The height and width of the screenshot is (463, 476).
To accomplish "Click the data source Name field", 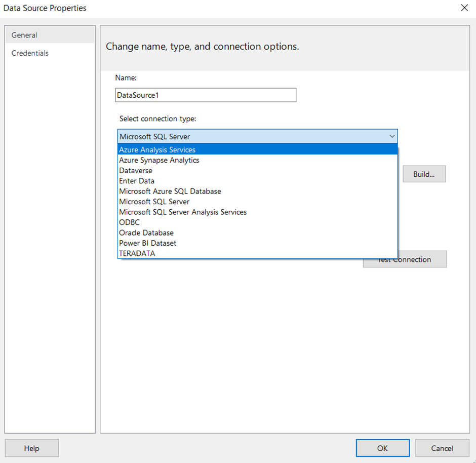I will point(206,95).
